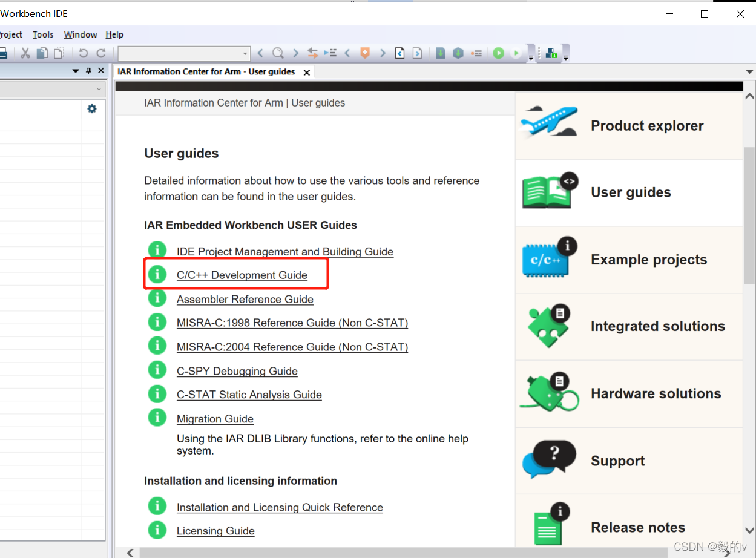This screenshot has height=558, width=756.
Task: Click the Find Previous arrow icon
Action: click(260, 53)
